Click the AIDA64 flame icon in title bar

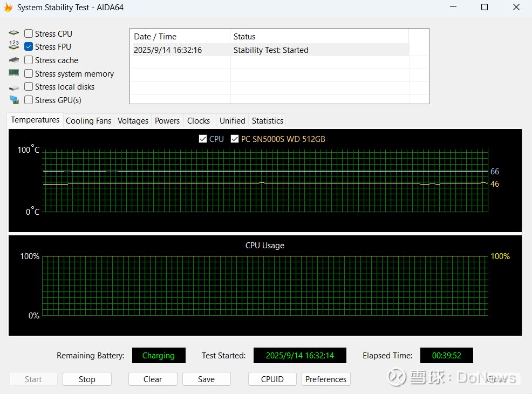pyautogui.click(x=9, y=8)
